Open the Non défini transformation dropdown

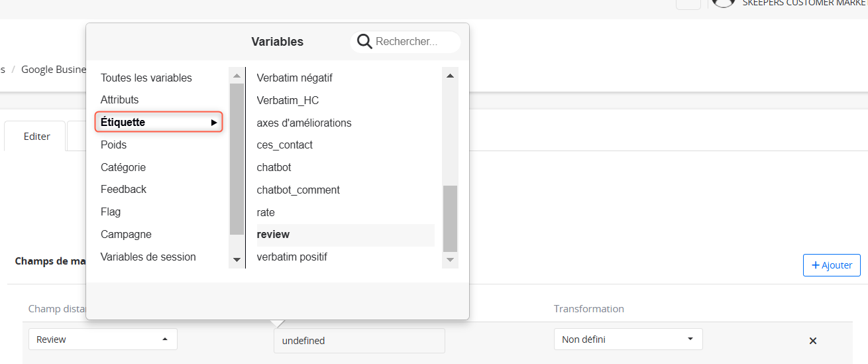(x=628, y=339)
